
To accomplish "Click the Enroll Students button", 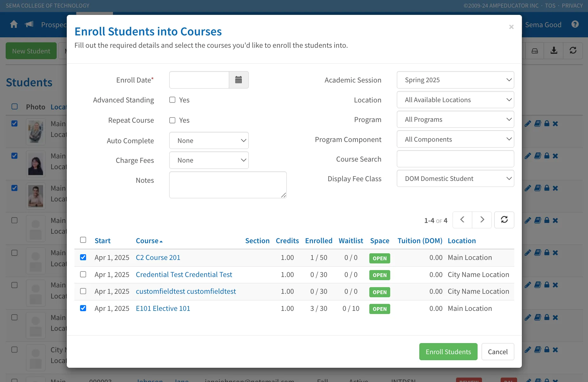I will pyautogui.click(x=448, y=352).
